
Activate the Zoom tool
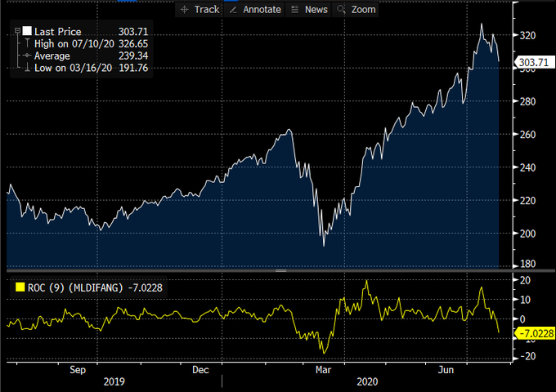(x=356, y=10)
